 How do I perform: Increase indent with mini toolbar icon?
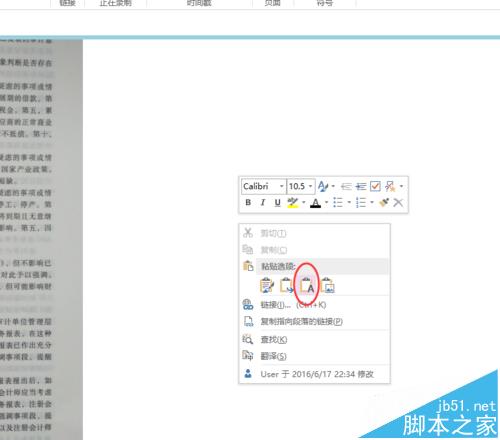pyautogui.click(x=361, y=186)
